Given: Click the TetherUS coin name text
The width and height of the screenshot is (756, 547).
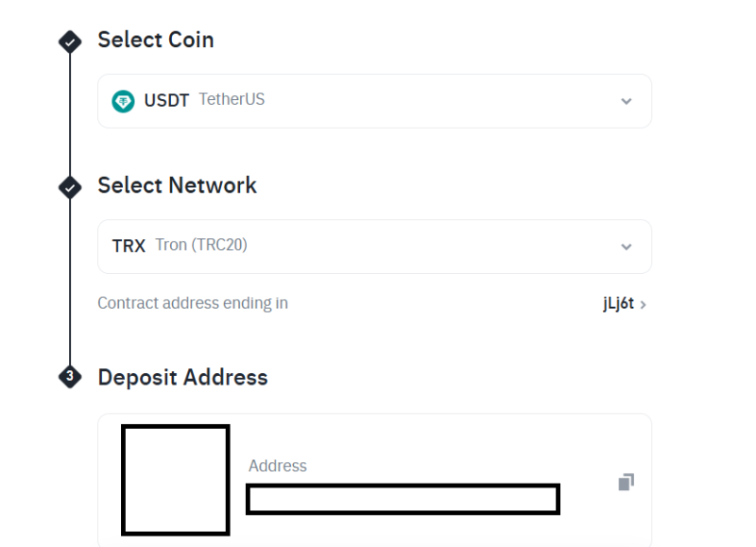Looking at the screenshot, I should 232,99.
